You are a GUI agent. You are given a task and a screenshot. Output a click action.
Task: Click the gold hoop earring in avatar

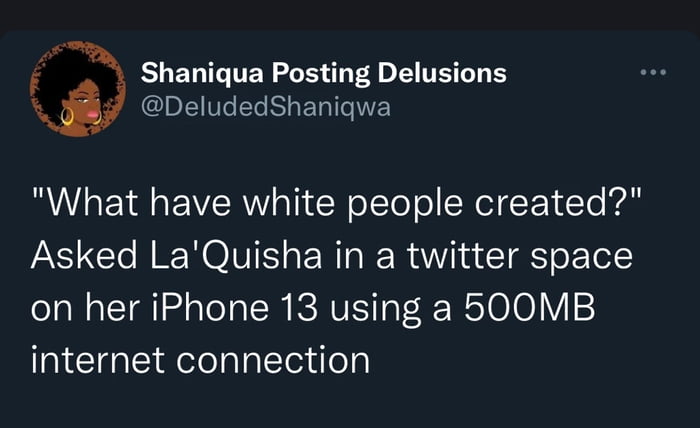(x=66, y=117)
